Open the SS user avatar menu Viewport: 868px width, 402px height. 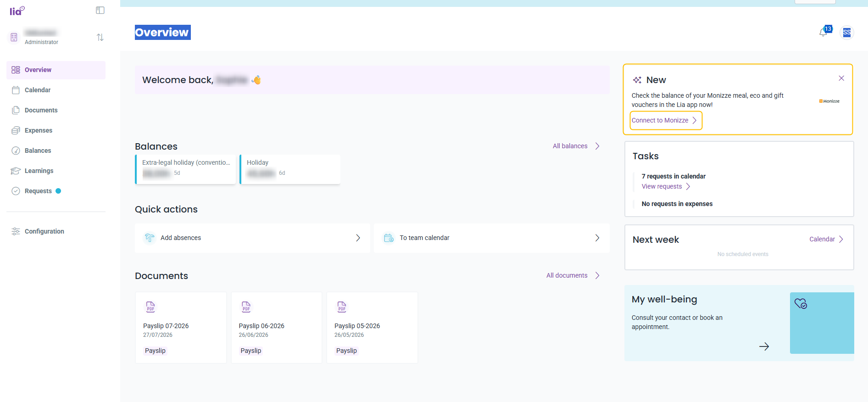click(x=847, y=33)
